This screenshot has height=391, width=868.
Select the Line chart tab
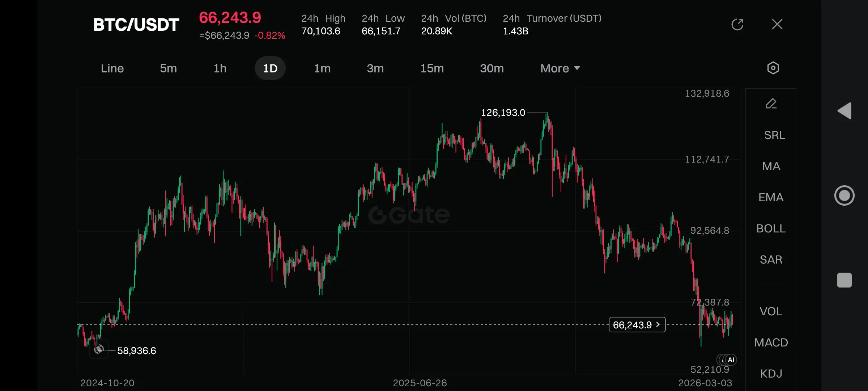coord(112,68)
